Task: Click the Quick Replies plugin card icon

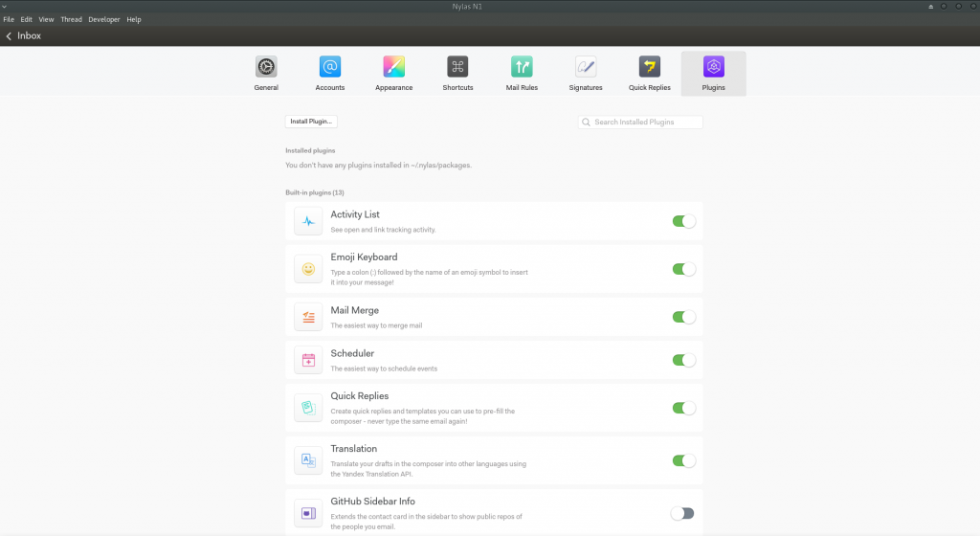Action: point(308,408)
